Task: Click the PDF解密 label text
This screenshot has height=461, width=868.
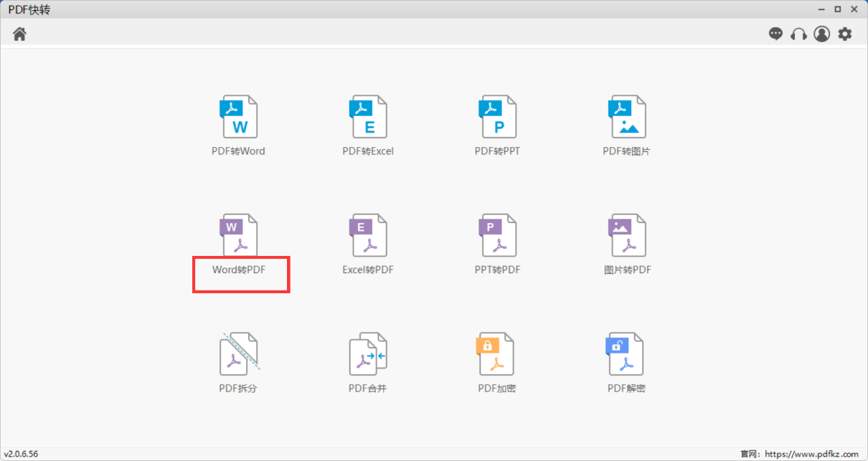Action: click(x=626, y=389)
